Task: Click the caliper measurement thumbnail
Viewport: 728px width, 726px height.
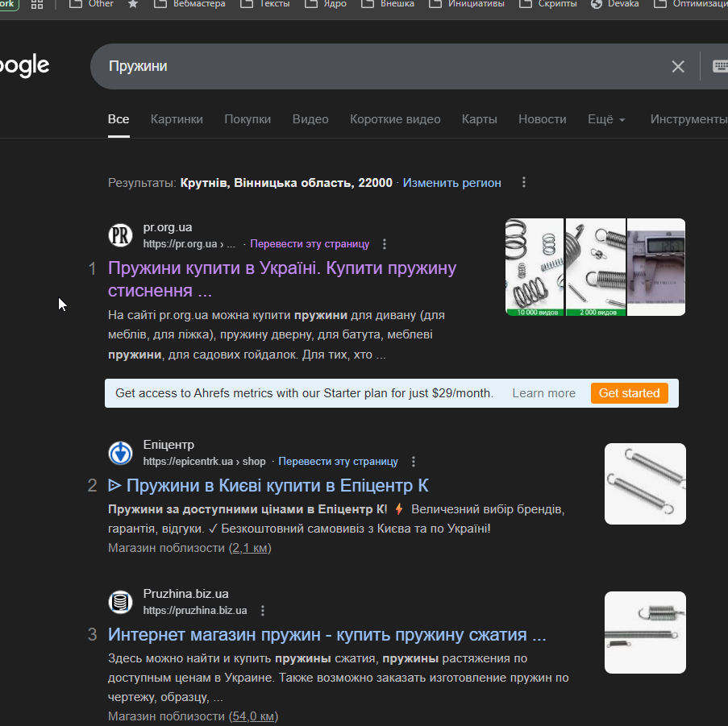Action: (x=656, y=268)
